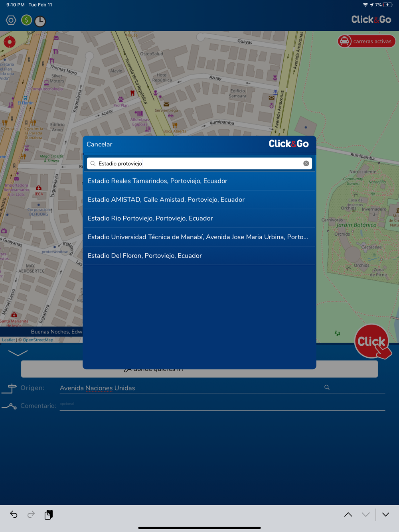Tap the red map location target icon
Screen dimensions: 399x532
point(10,41)
